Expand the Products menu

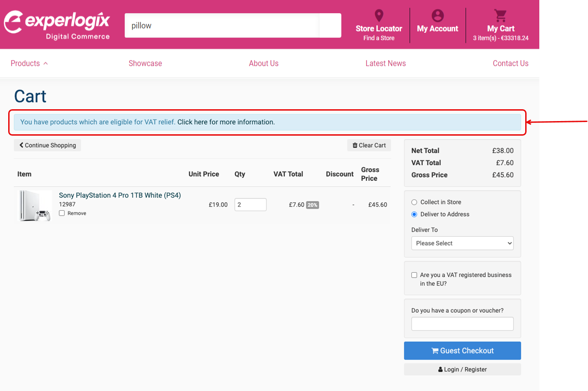[29, 63]
